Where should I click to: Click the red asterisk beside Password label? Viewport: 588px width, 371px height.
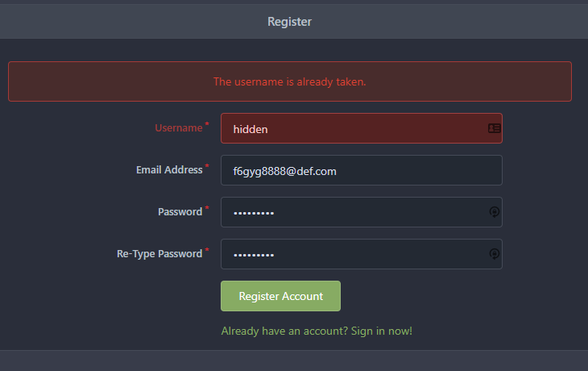coord(207,207)
